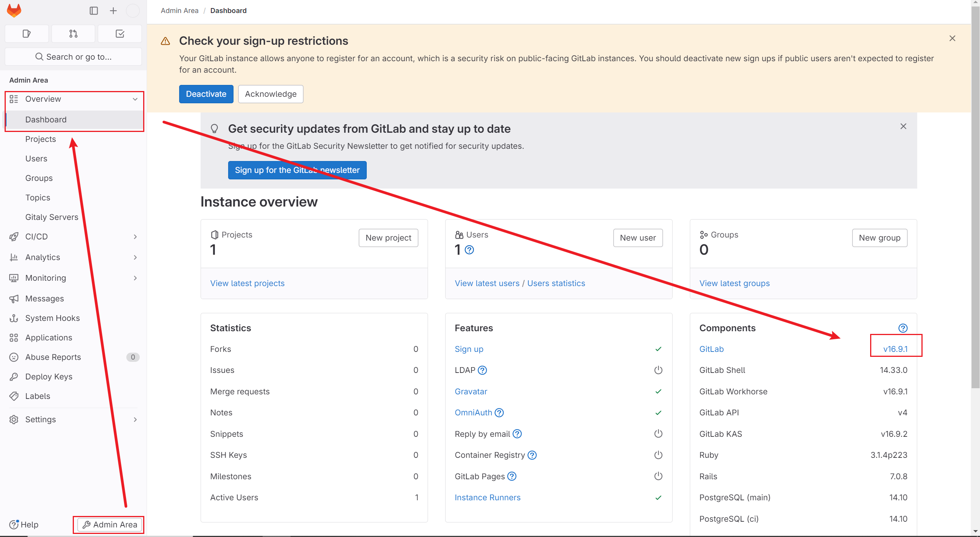Open assigned issues shortcut icon

coord(27,34)
